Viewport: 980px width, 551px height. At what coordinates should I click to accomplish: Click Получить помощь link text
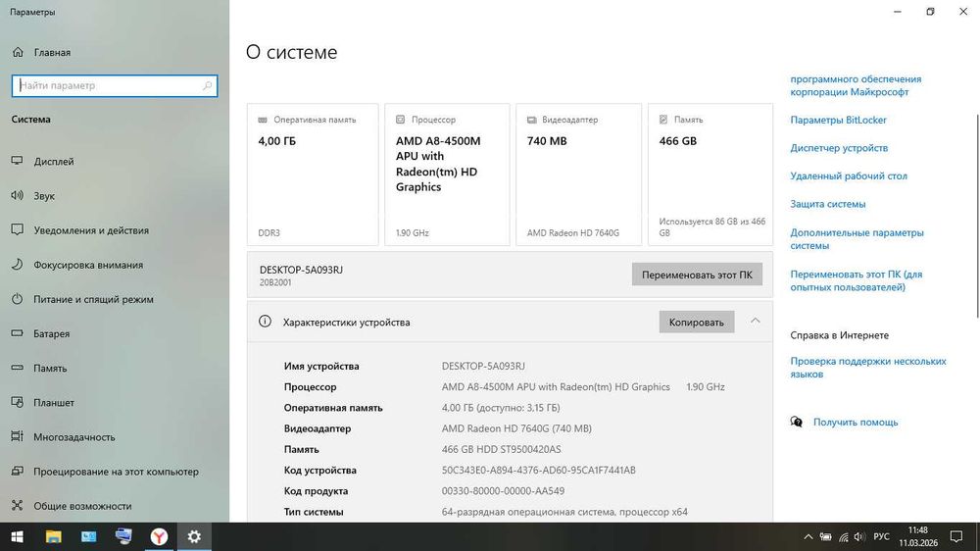click(856, 423)
